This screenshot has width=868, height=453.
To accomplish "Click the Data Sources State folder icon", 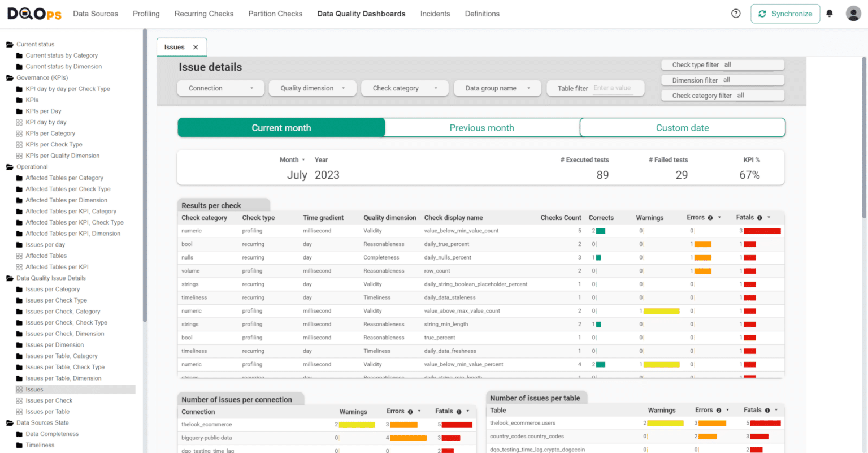I will click(x=8, y=422).
